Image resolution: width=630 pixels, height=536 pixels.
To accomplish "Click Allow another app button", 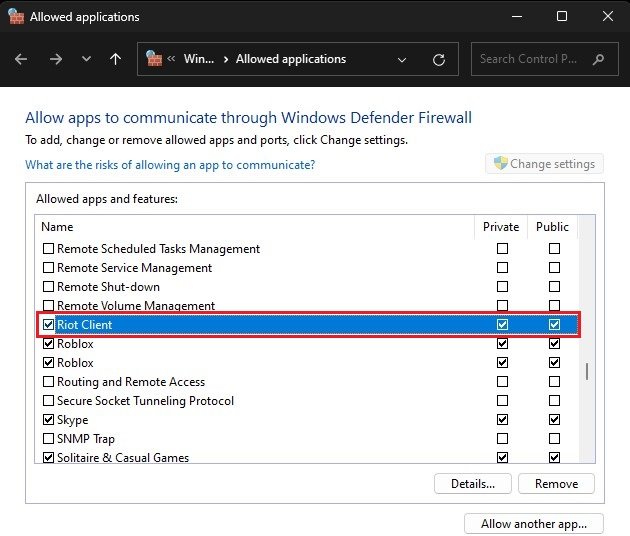I will pos(533,524).
